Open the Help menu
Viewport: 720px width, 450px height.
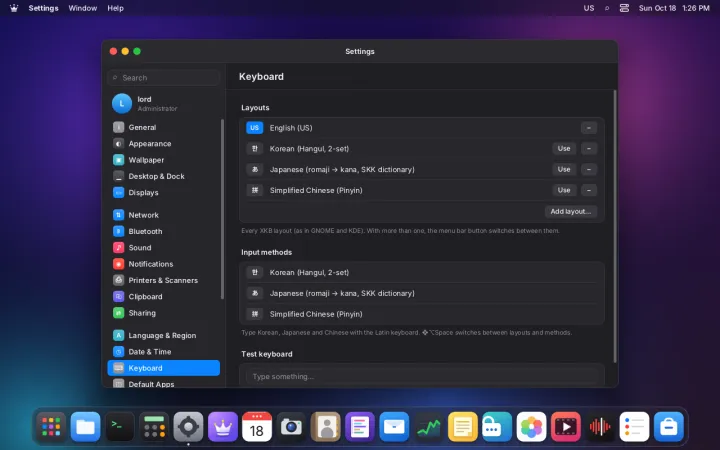[x=115, y=8]
